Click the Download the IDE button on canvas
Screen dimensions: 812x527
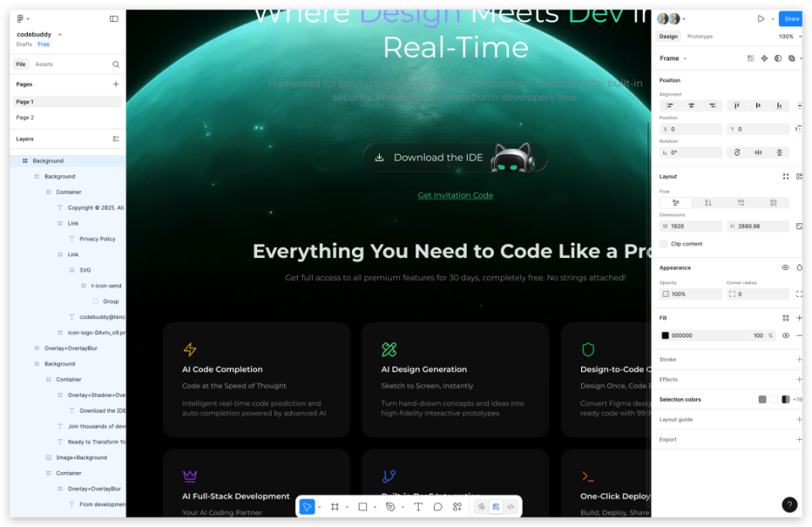[x=455, y=157]
